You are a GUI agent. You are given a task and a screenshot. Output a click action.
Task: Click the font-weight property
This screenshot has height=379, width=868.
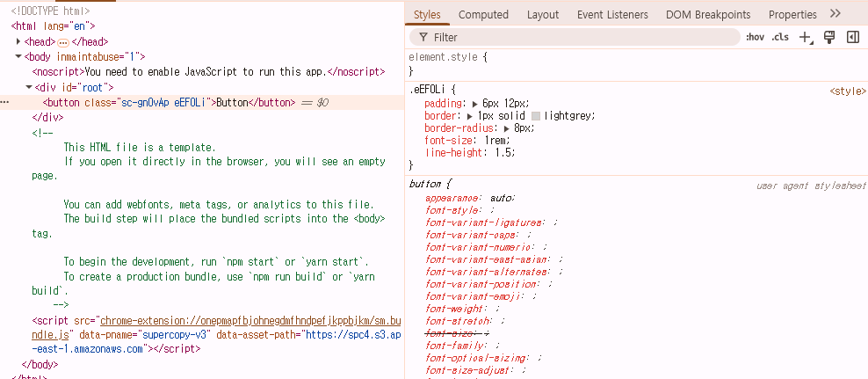click(454, 309)
